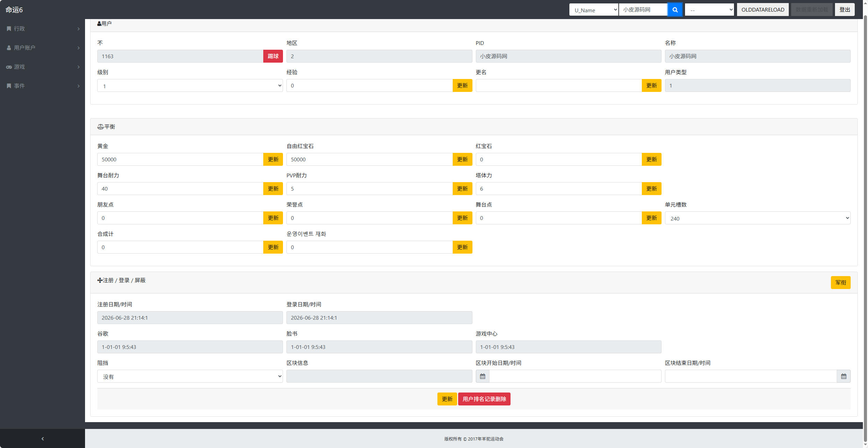Click the bottom 更新 button beside delete
868x448 pixels.
447,399
